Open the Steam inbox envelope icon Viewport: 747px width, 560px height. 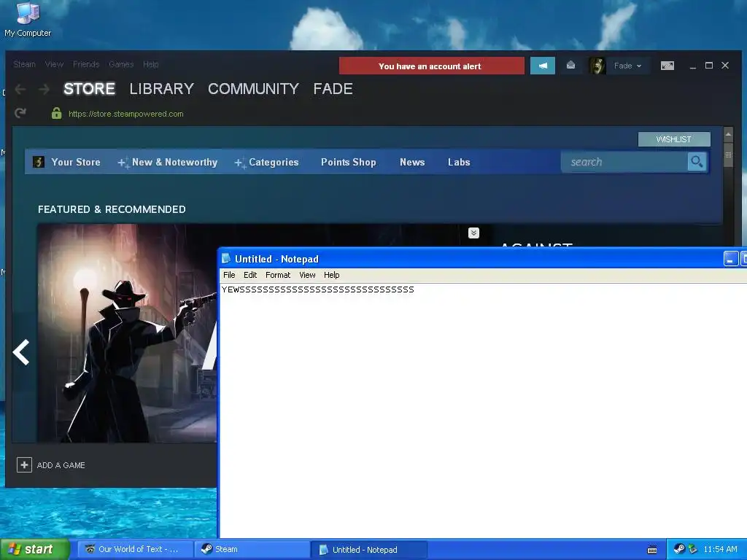click(570, 65)
